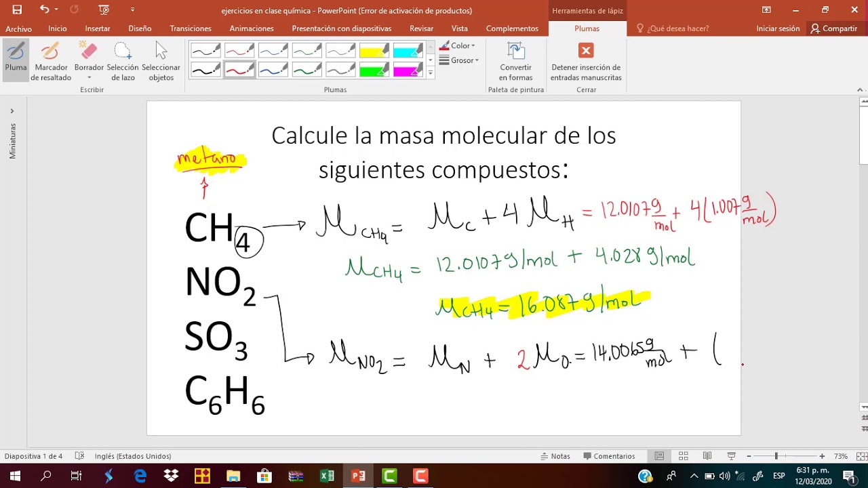The image size is (868, 488).
Task: Toggle the Notas pane
Action: 555,456
